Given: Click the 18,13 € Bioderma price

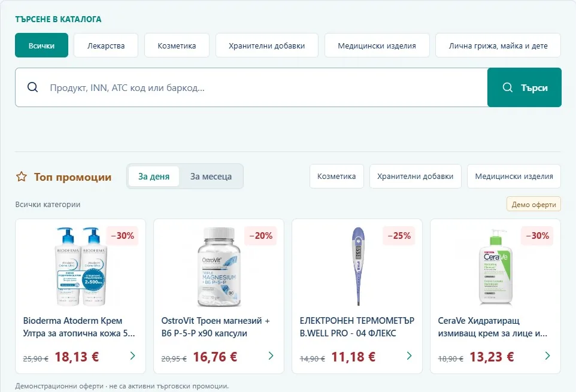Looking at the screenshot, I should [77, 357].
